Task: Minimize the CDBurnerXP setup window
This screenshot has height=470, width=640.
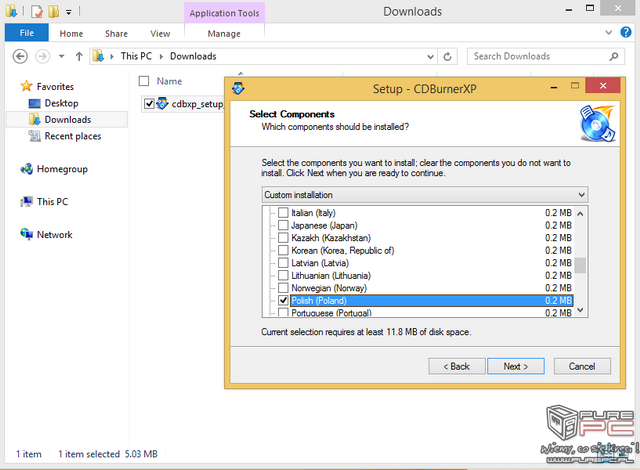Action: [x=554, y=87]
